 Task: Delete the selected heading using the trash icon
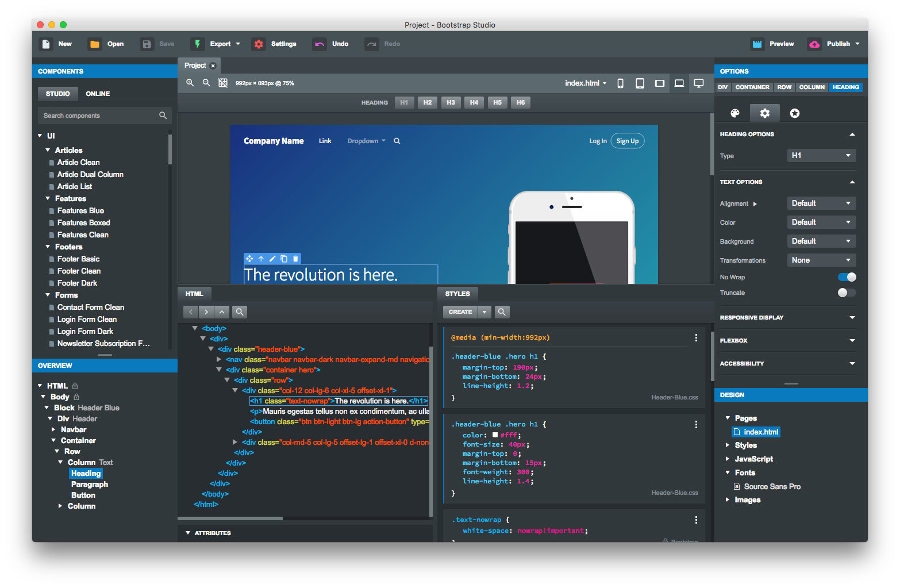[x=295, y=259]
